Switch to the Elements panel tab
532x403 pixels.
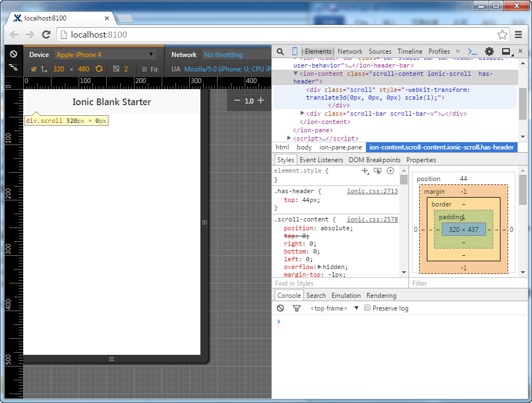(318, 51)
